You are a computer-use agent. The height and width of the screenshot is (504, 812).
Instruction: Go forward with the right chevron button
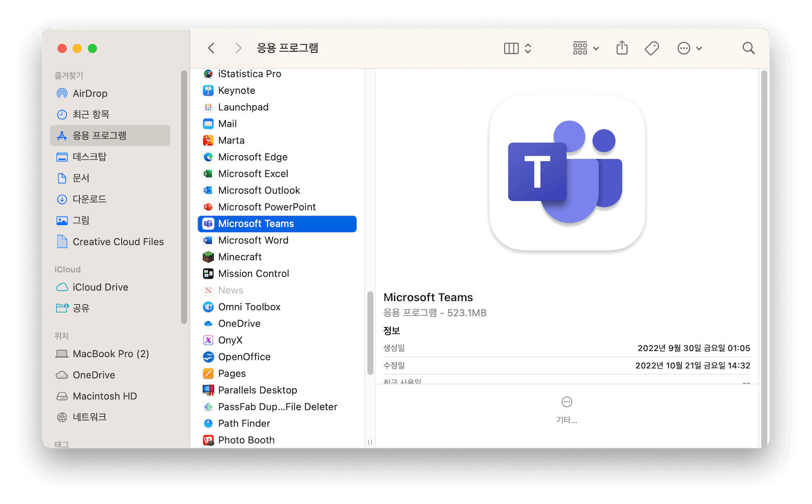(x=238, y=48)
